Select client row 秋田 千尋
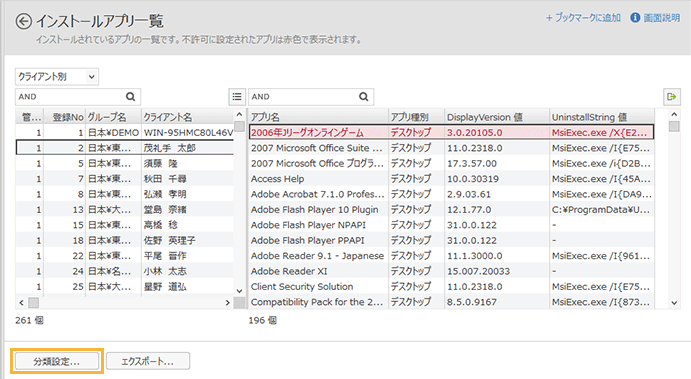 125,179
